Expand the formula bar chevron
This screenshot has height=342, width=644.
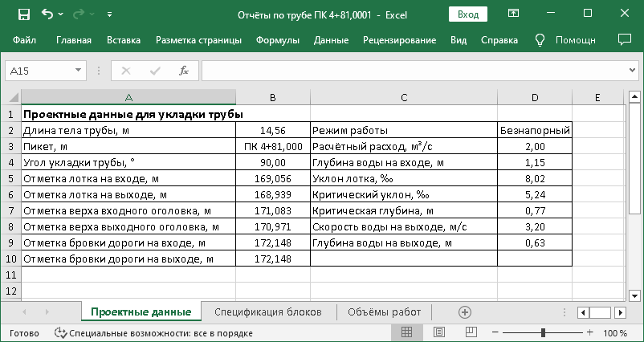(633, 71)
